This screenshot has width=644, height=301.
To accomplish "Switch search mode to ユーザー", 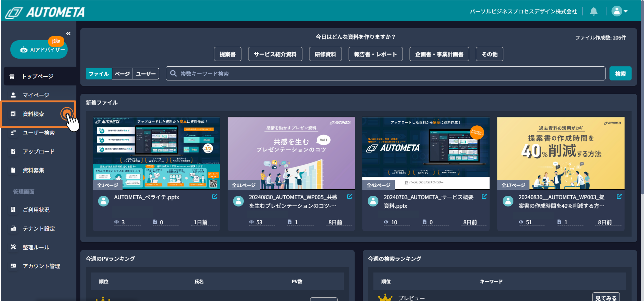I will tap(146, 74).
